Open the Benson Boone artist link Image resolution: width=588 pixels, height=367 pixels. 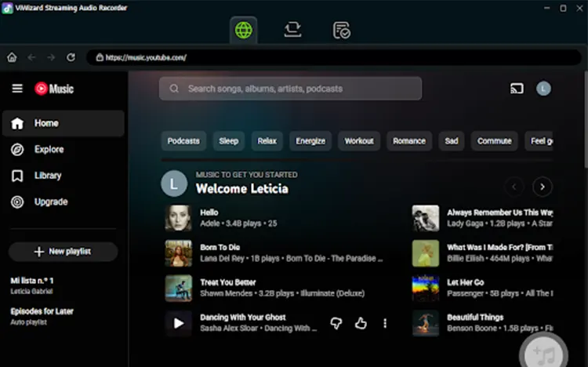[x=472, y=329]
